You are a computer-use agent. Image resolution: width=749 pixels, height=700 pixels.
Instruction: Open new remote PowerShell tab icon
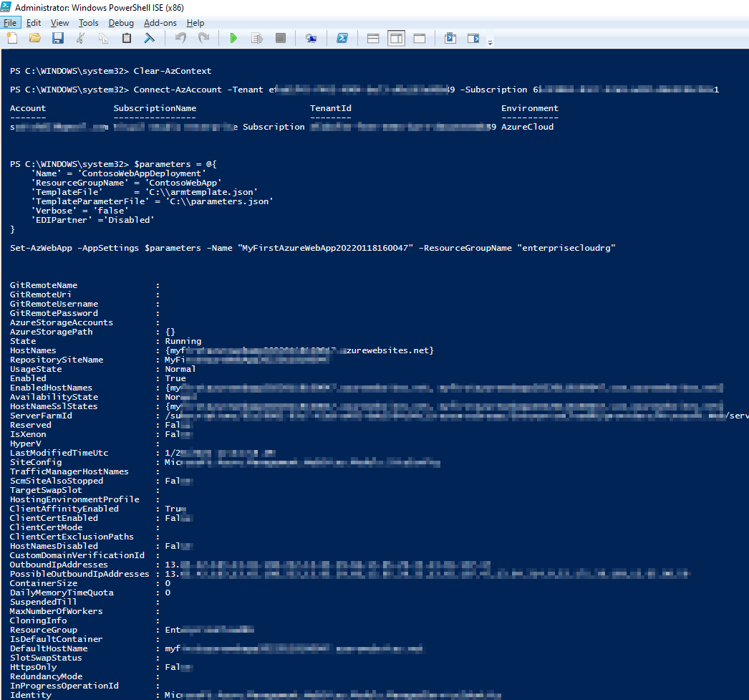(311, 38)
